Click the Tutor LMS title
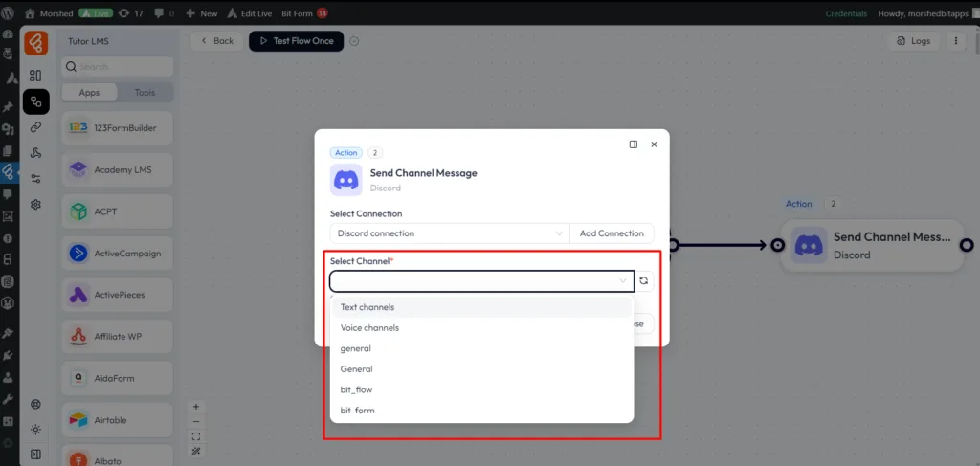The height and width of the screenshot is (466, 980). 89,41
